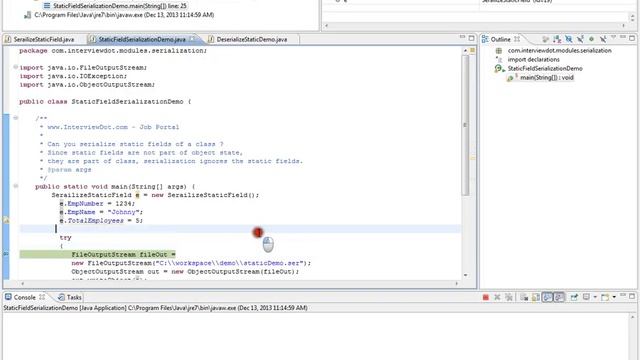Screen dimensions: 640x360
Task: Clear the Console output
Action: click(x=524, y=298)
